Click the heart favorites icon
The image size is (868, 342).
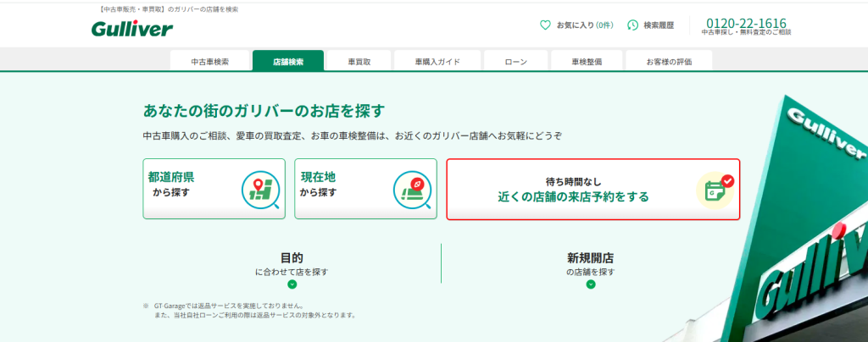click(x=545, y=25)
